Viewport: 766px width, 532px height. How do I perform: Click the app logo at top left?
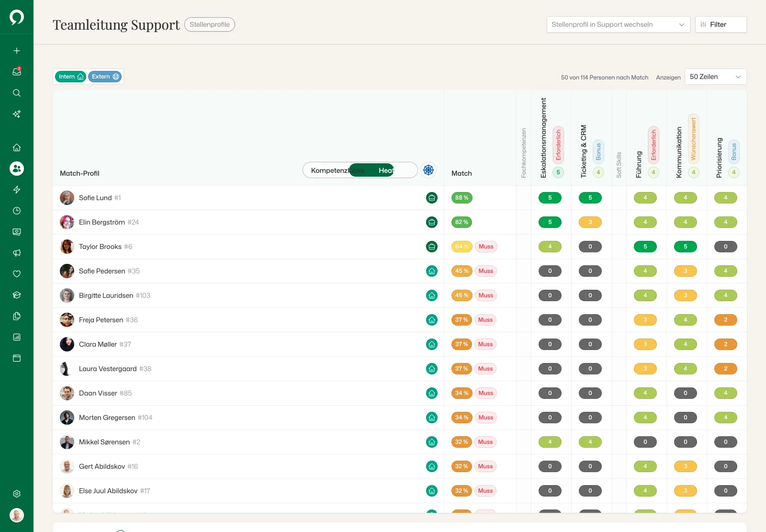click(17, 17)
